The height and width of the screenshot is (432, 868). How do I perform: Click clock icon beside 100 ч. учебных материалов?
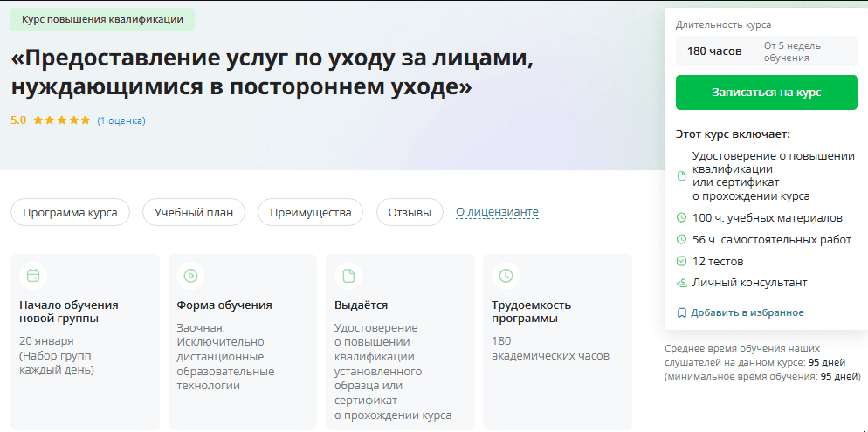point(682,217)
